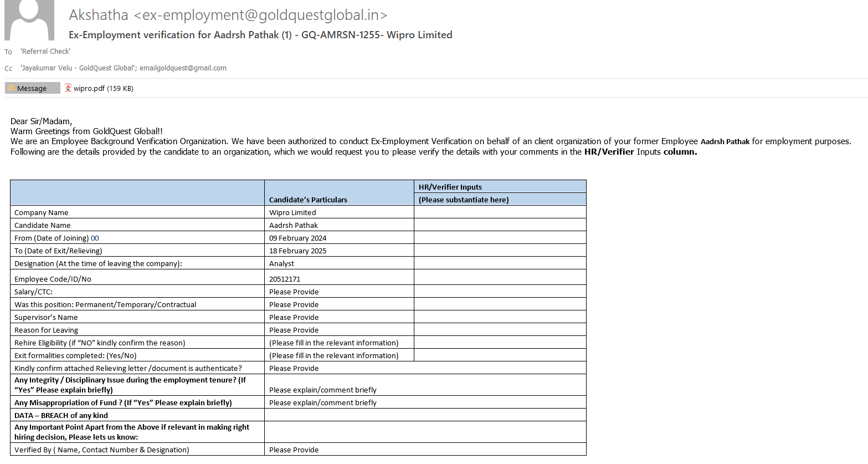Click the 'Rehire Eligibility' row label
Viewport: 868px width, 464px height.
pyautogui.click(x=100, y=343)
